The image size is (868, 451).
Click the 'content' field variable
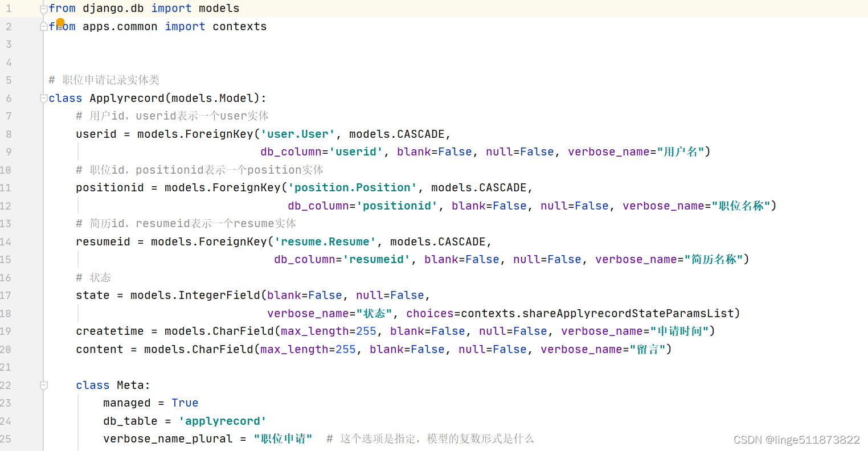(100, 350)
